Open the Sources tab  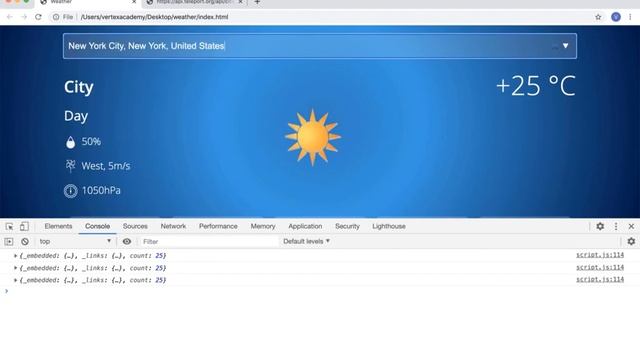coord(135,226)
